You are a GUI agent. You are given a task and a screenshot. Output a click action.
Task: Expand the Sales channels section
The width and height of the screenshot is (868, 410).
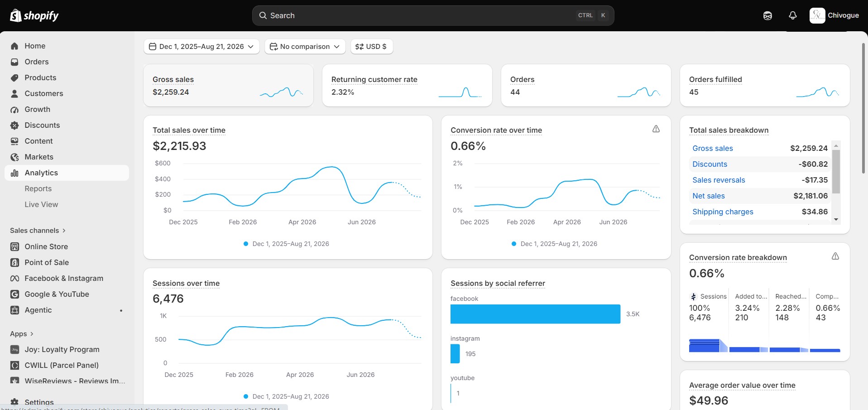(38, 231)
